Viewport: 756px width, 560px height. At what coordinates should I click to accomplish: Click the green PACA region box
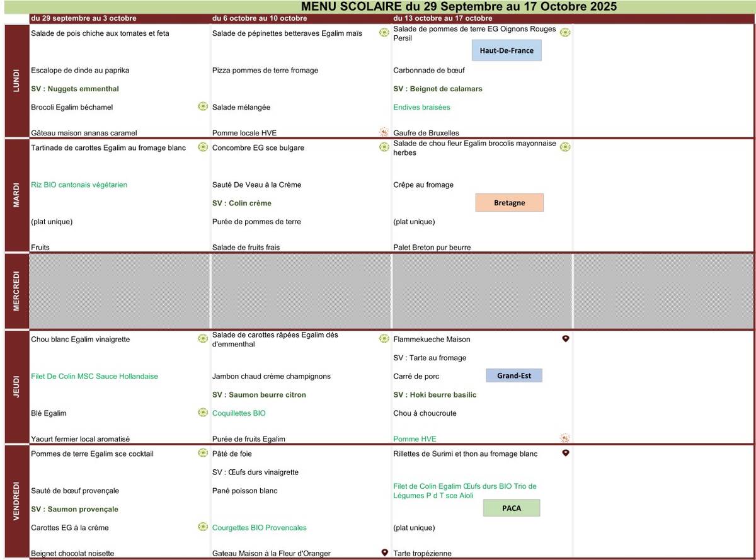click(512, 508)
